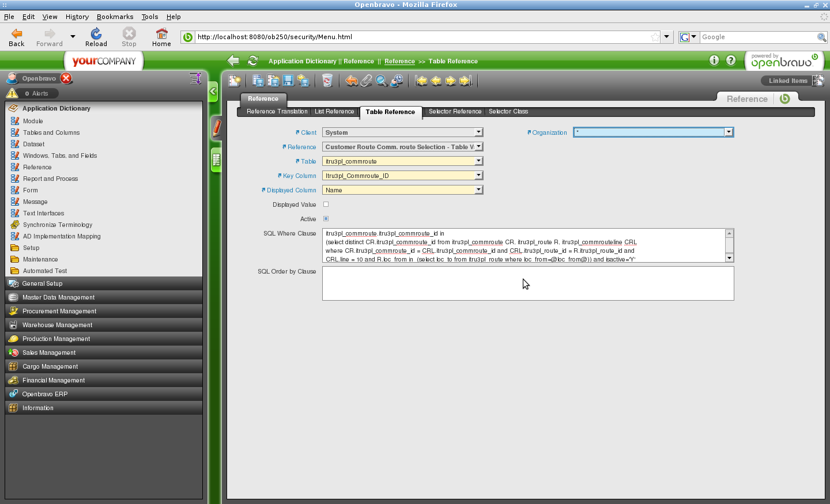
Task: Open Tables and Columns in sidebar
Action: click(x=51, y=132)
